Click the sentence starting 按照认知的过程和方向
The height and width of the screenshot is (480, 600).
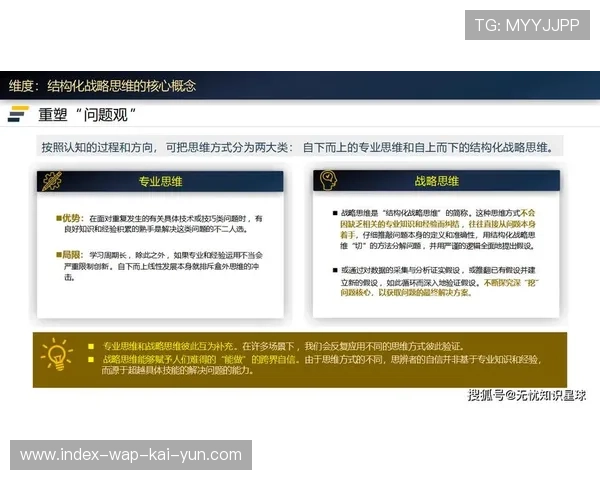(298, 147)
